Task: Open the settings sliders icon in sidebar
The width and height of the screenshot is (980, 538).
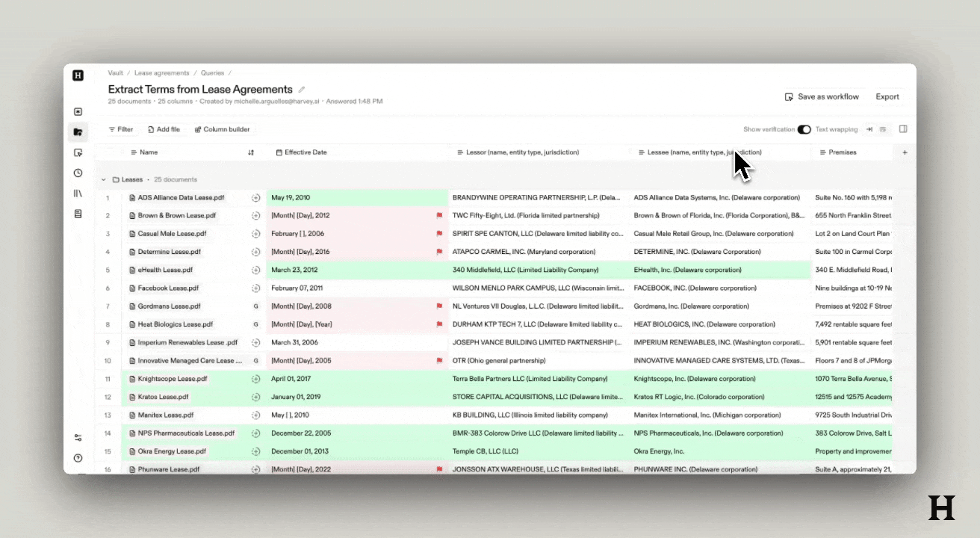Action: click(x=78, y=438)
